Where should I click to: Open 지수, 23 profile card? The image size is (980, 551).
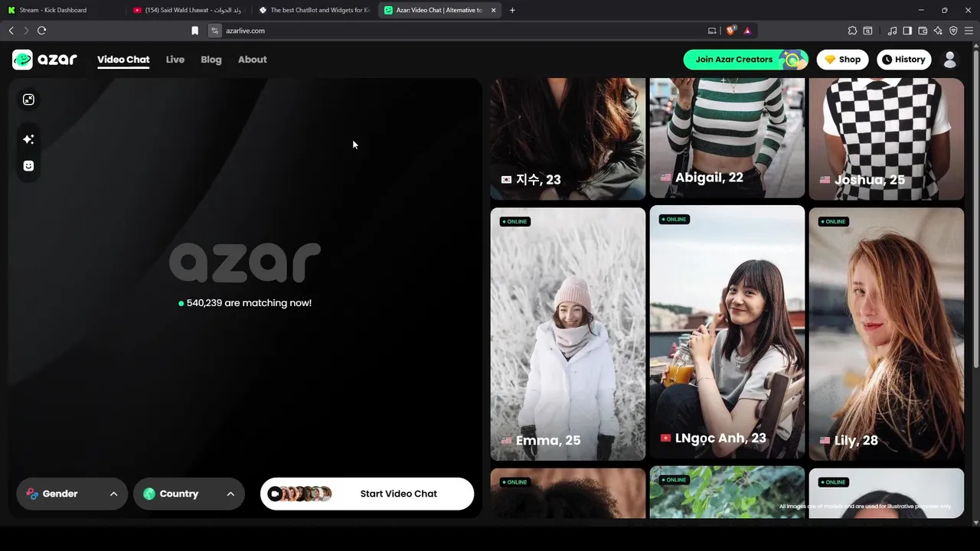coord(568,139)
